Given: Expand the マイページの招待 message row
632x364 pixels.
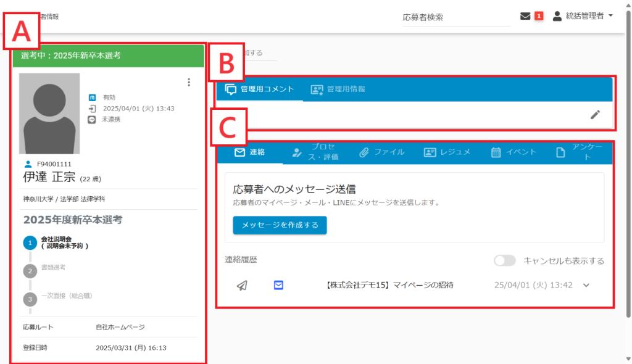Looking at the screenshot, I should click(586, 285).
